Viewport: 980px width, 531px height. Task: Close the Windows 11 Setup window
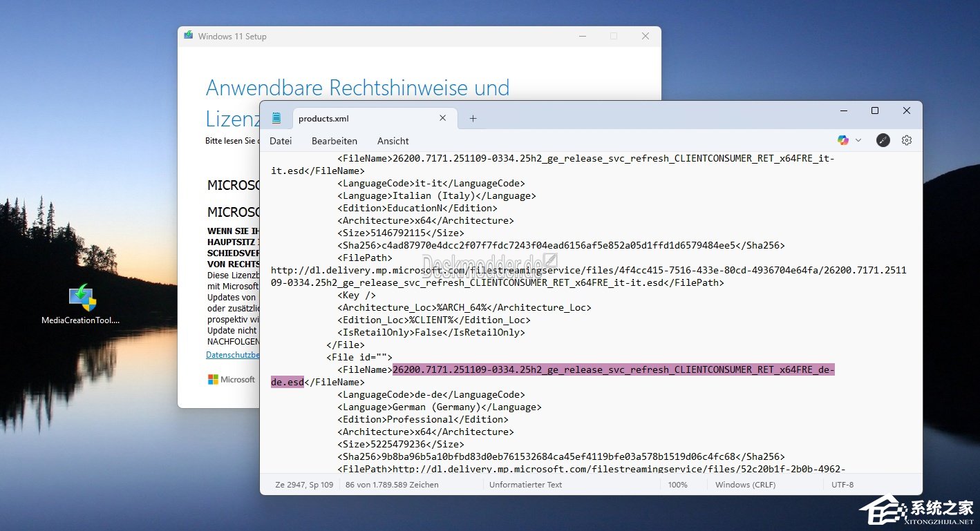tap(646, 36)
